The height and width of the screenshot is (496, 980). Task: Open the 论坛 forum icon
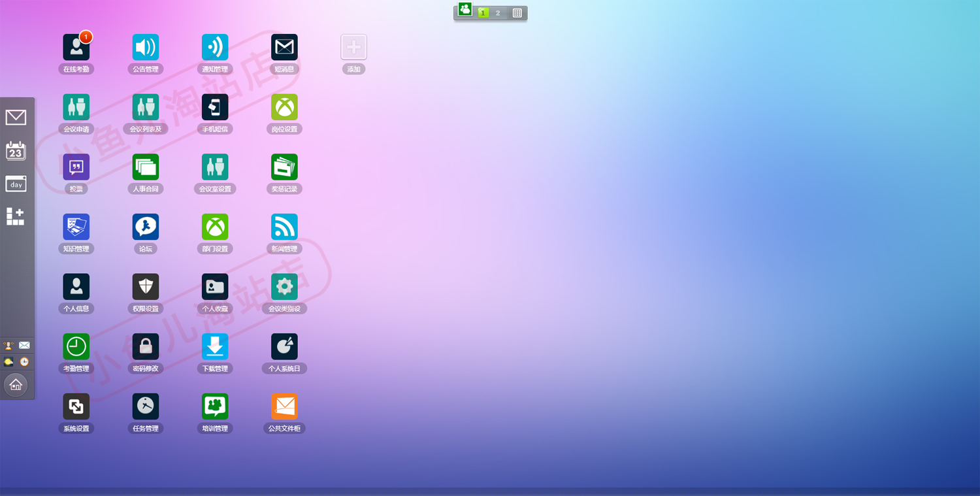[146, 227]
